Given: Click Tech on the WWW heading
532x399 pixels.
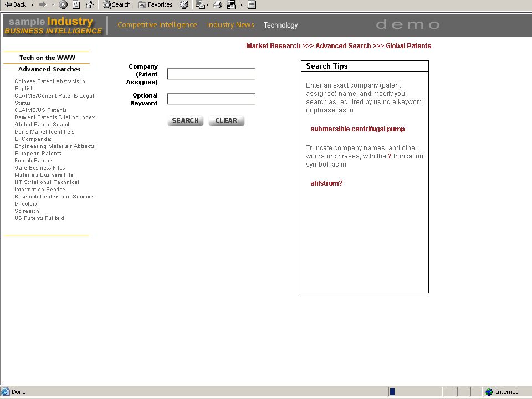Looking at the screenshot, I should pyautogui.click(x=47, y=58).
